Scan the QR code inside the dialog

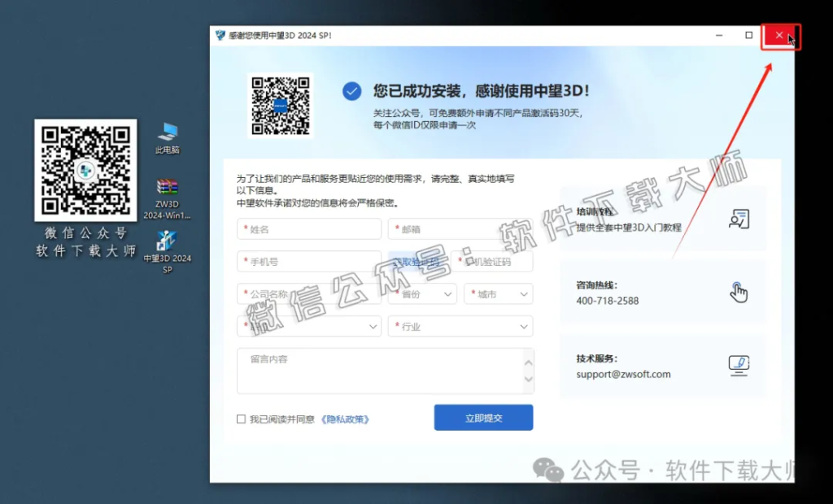(x=281, y=106)
